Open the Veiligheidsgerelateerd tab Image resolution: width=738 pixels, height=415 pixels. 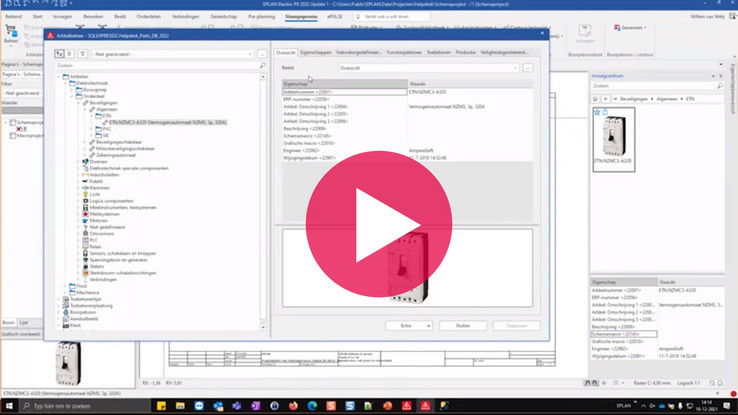pos(504,52)
